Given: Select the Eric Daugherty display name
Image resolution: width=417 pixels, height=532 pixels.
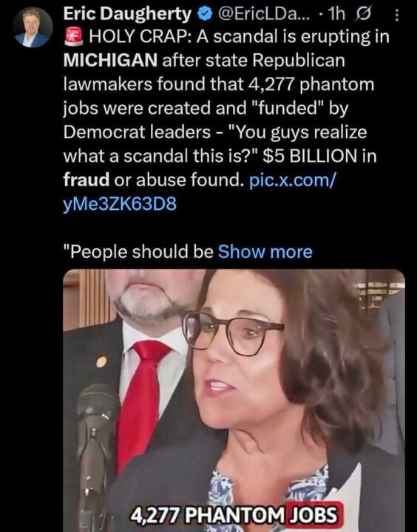Looking at the screenshot, I should [x=128, y=14].
